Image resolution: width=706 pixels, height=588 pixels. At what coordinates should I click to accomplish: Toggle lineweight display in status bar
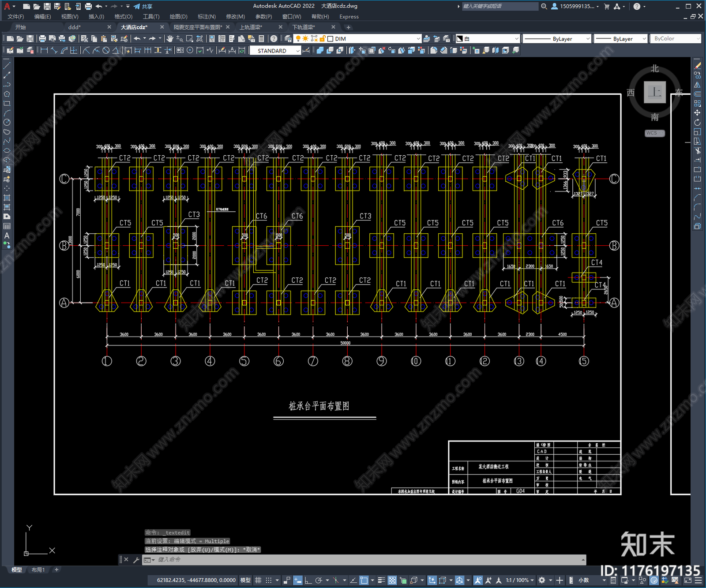[381, 580]
